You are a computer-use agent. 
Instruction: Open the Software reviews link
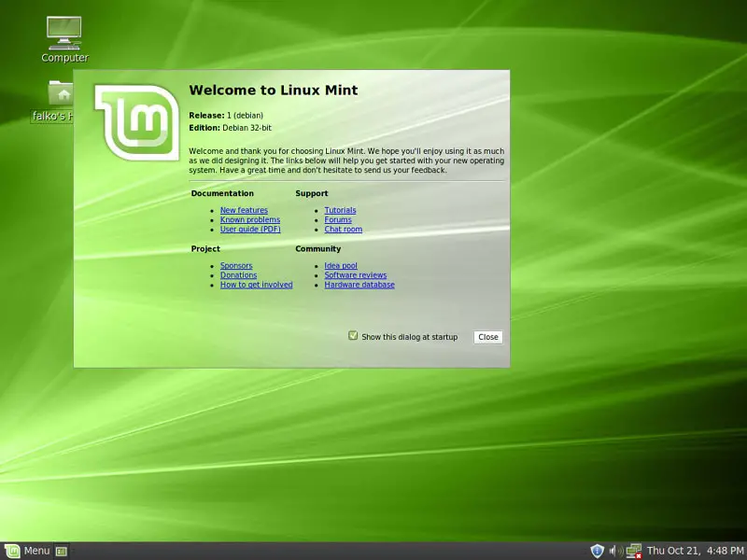tap(356, 275)
